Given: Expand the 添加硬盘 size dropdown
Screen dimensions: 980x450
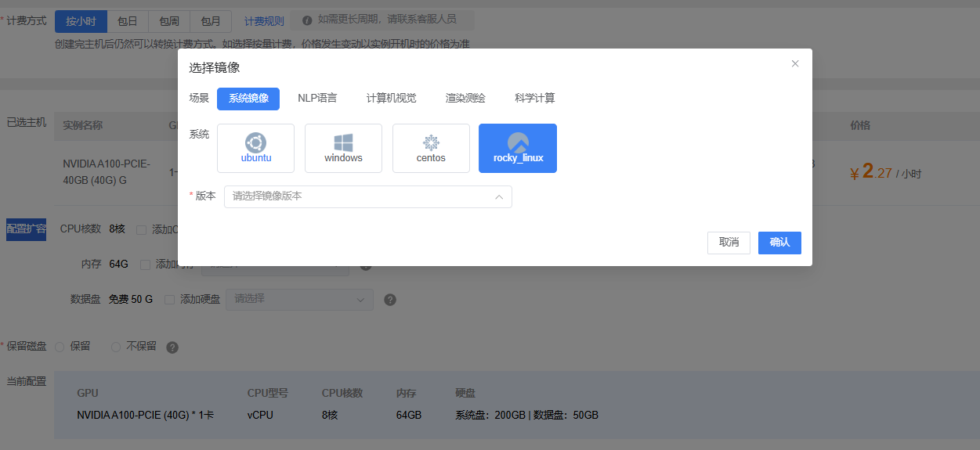Looking at the screenshot, I should tap(299, 300).
